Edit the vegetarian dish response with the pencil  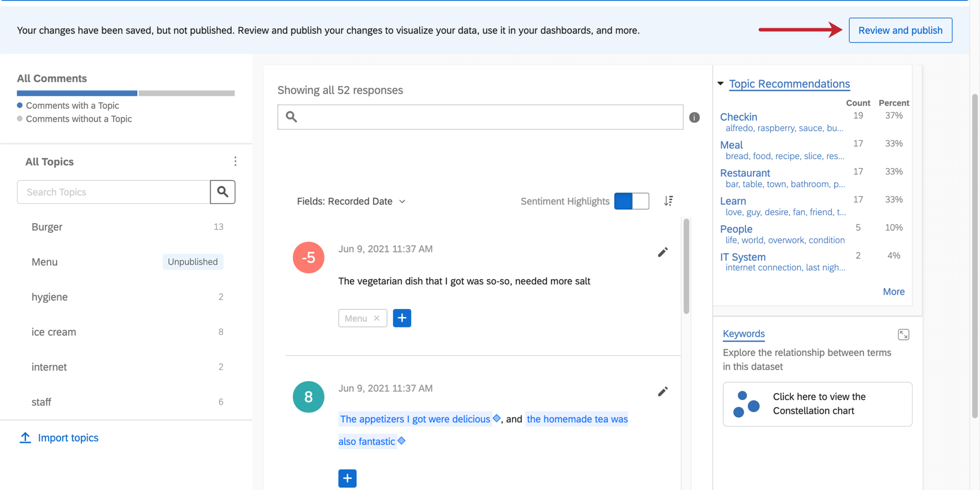(x=662, y=252)
